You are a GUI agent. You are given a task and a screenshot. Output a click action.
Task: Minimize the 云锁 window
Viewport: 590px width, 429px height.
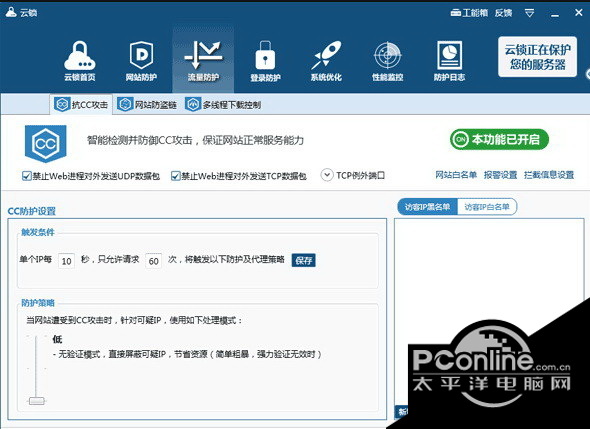(554, 14)
